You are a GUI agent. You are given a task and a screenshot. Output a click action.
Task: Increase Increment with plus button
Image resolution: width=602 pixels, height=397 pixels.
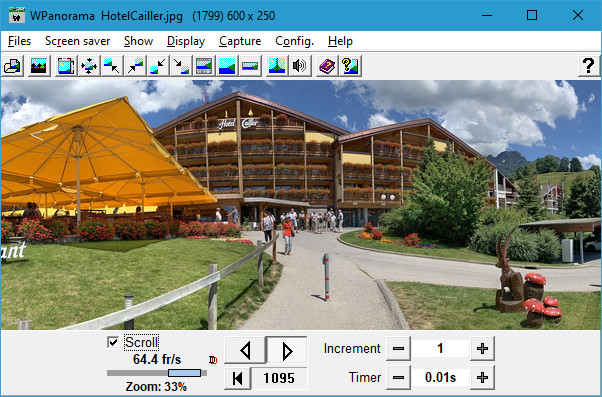[482, 349]
